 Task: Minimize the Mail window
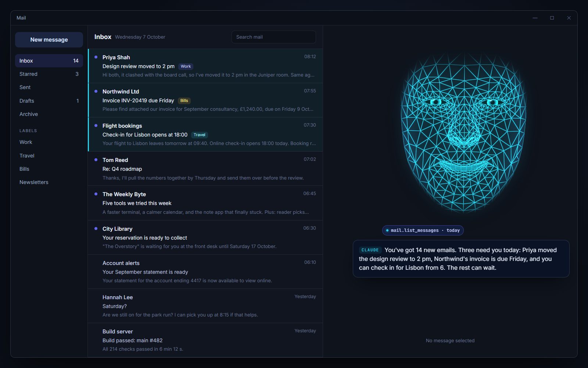pos(535,18)
